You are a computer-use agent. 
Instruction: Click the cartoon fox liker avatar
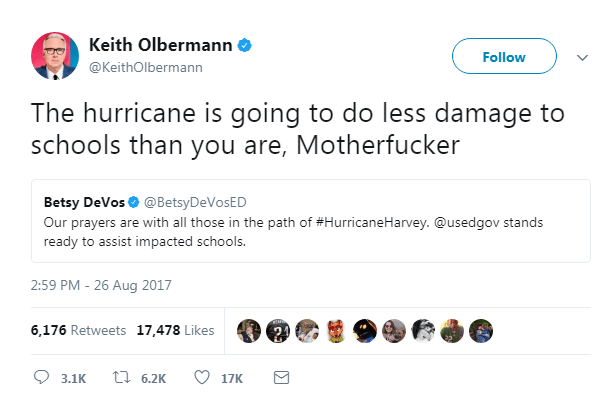pyautogui.click(x=335, y=330)
